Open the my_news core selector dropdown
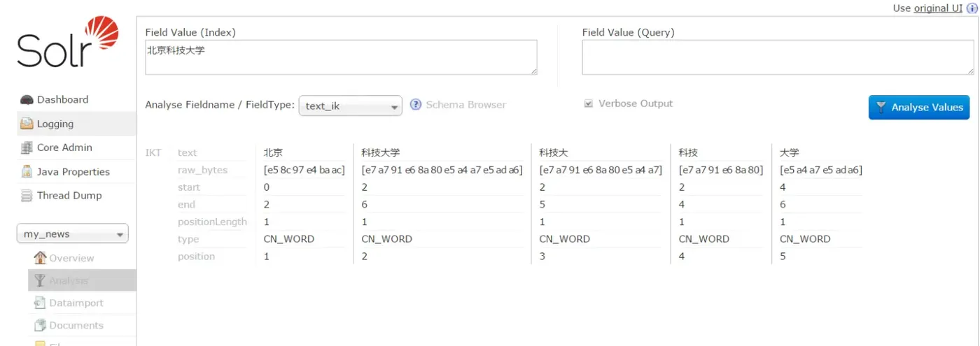 pyautogui.click(x=72, y=234)
